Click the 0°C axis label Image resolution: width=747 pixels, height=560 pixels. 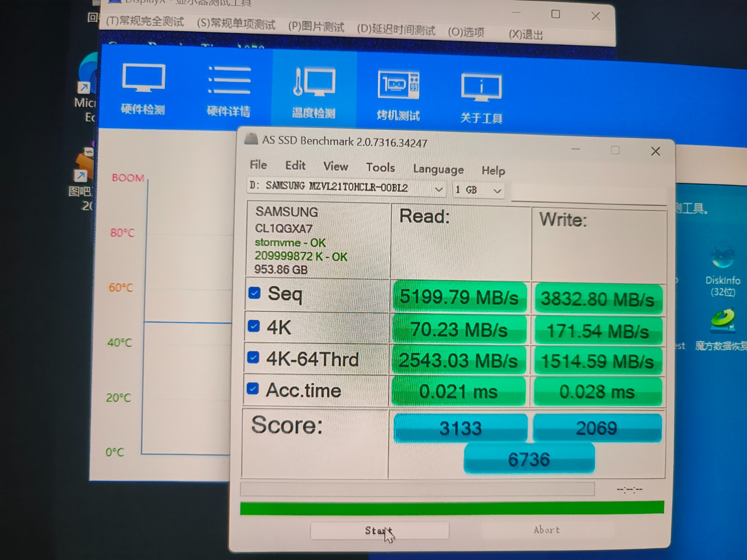tap(115, 452)
